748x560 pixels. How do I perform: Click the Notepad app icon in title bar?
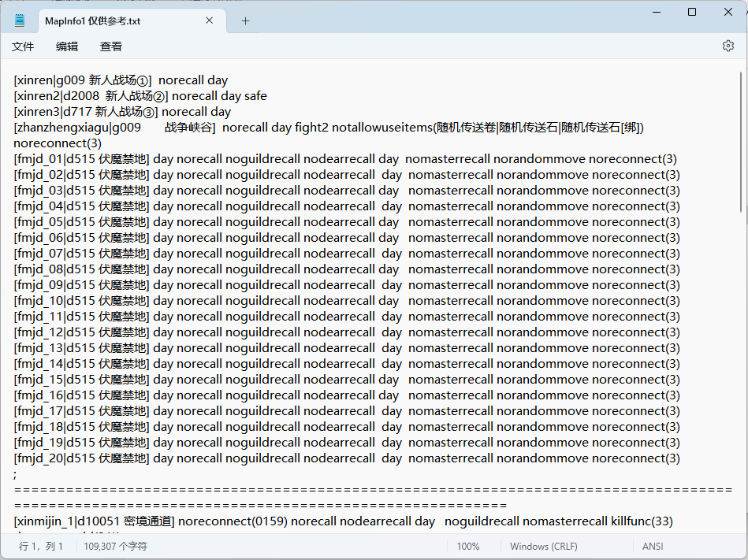[20, 21]
